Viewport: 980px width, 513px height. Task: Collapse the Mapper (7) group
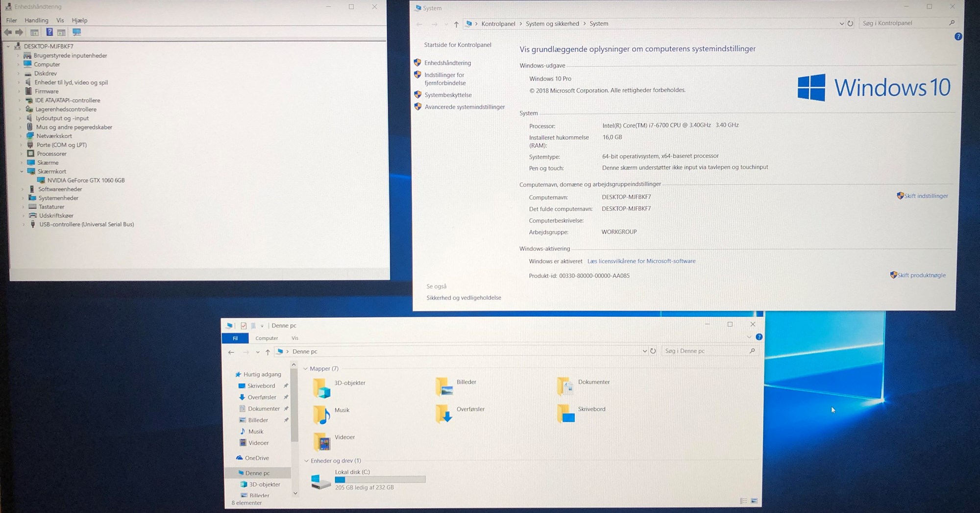(x=306, y=368)
